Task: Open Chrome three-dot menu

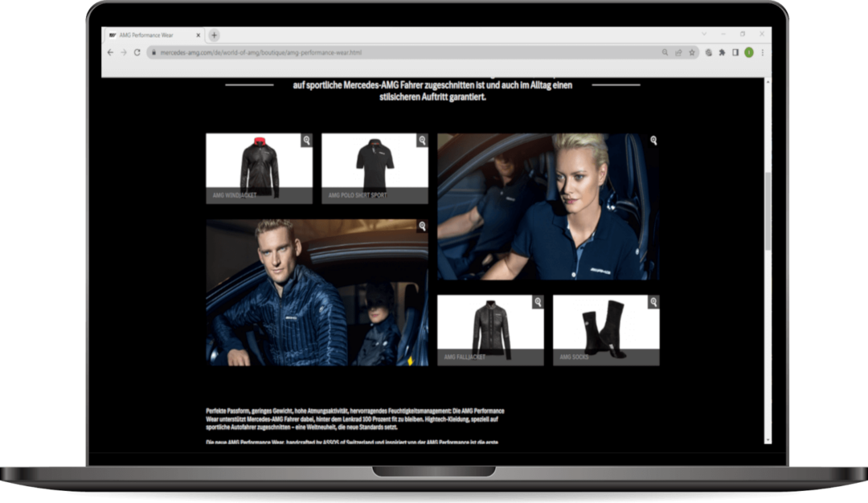Action: [x=762, y=52]
